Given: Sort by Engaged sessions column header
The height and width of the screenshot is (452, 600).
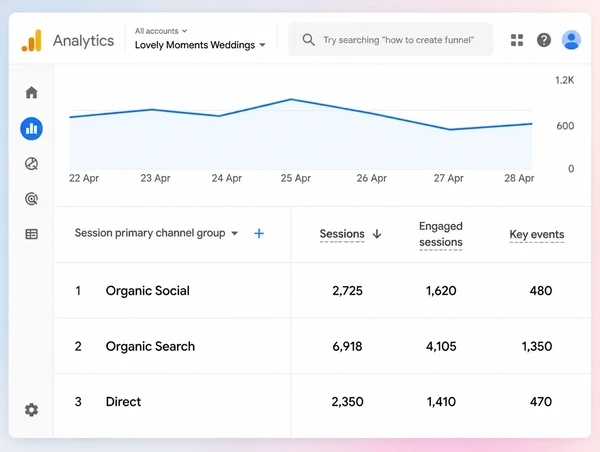Looking at the screenshot, I should tap(441, 234).
